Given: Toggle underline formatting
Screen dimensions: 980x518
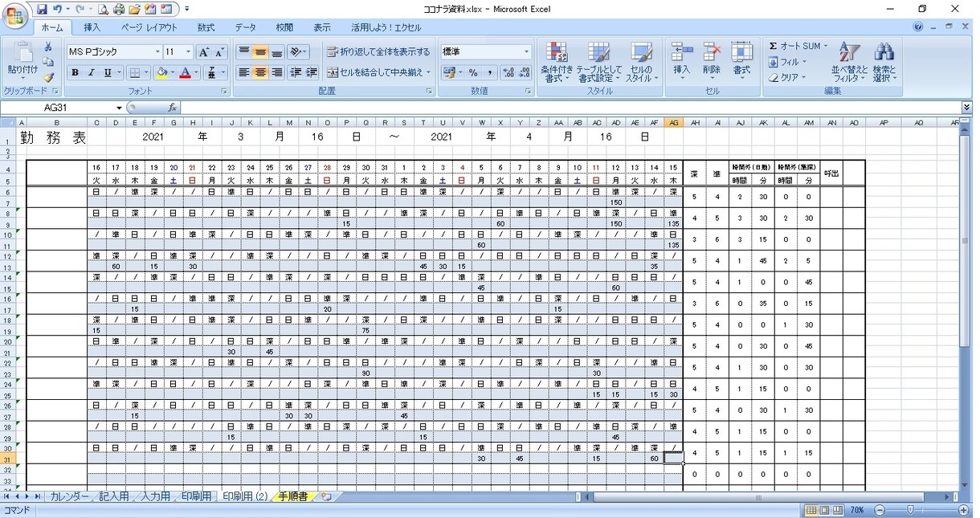Looking at the screenshot, I should pos(107,72).
